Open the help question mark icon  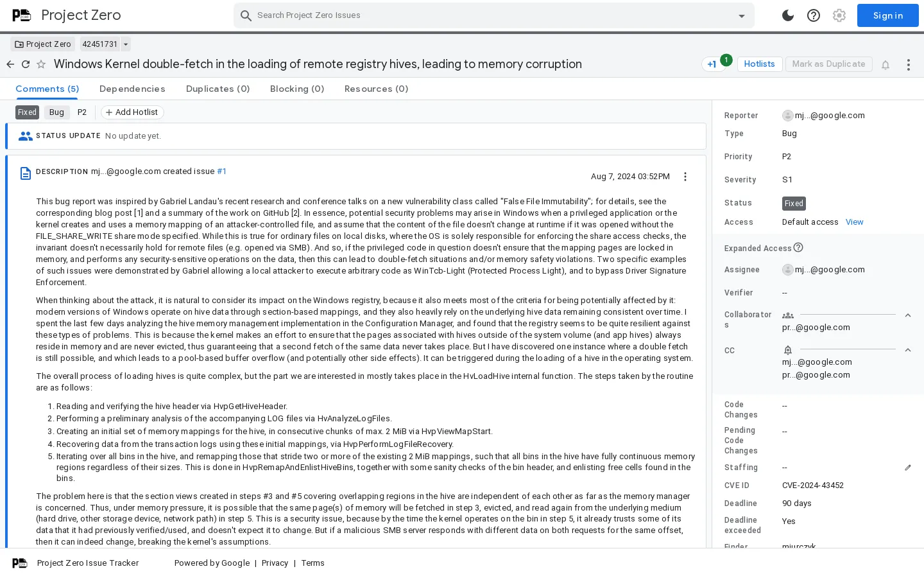(814, 15)
